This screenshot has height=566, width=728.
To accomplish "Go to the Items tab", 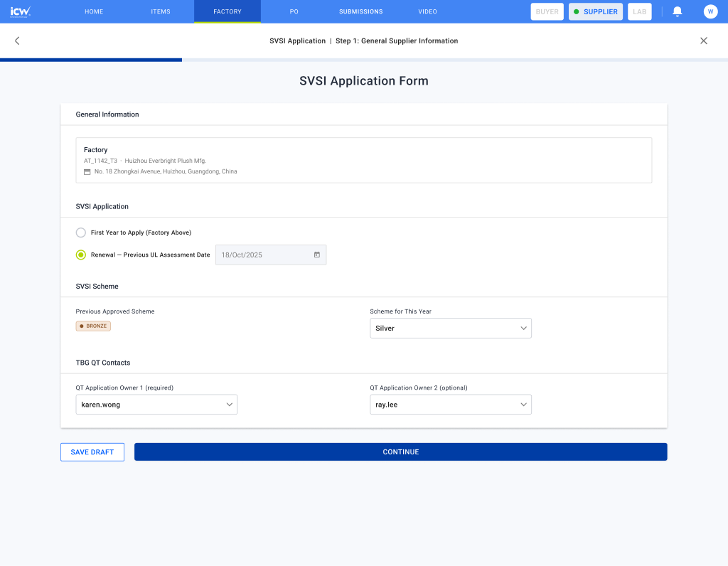I will pyautogui.click(x=161, y=11).
